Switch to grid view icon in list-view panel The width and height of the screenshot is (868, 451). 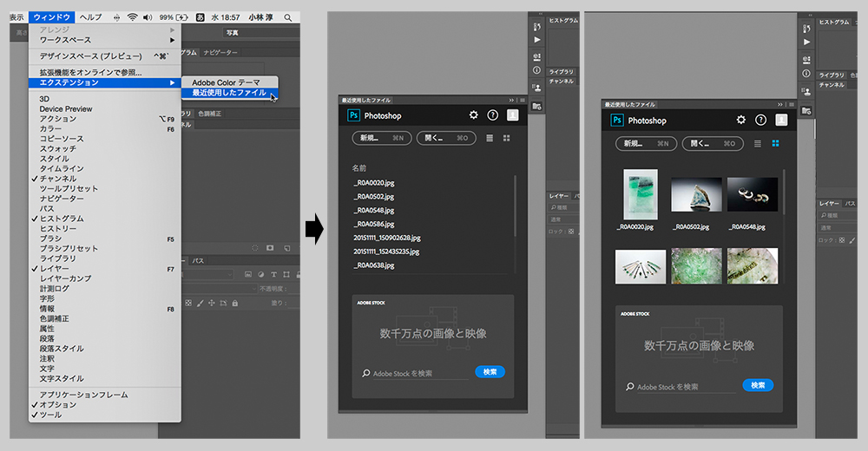(507, 139)
